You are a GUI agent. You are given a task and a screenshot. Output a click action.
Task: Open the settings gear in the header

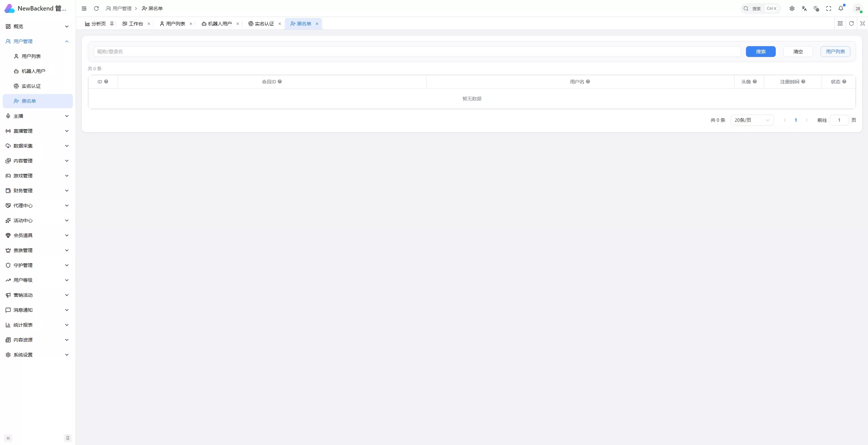792,8
